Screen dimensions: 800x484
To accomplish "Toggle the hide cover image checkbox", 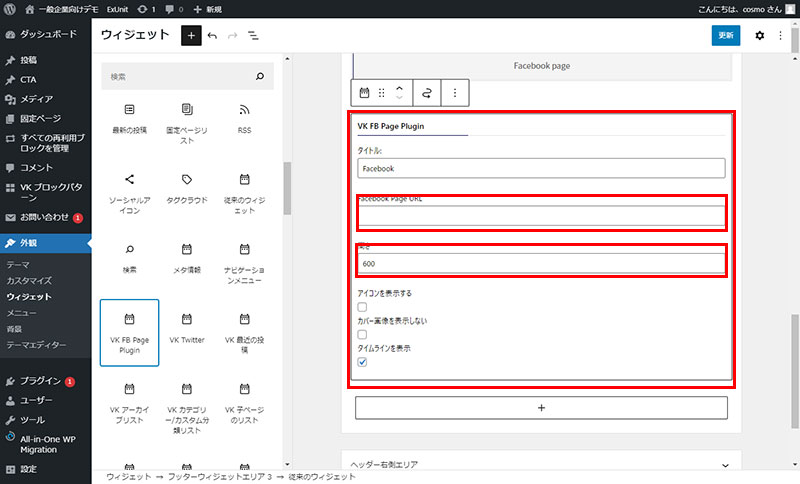I will pos(362,334).
